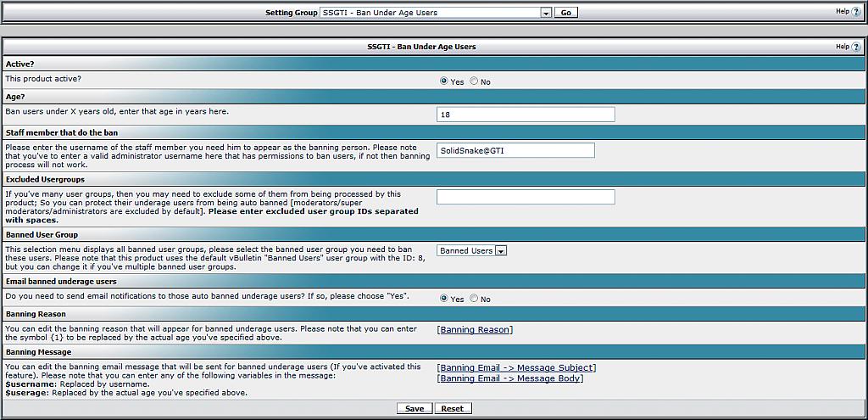Viewport: 868px width, 420px height.
Task: Click the Reset button
Action: (x=453, y=408)
